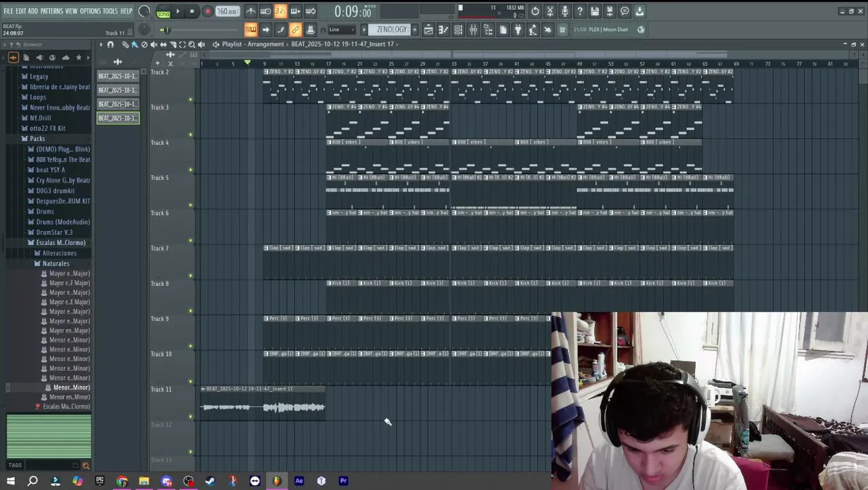The width and height of the screenshot is (868, 490).
Task: Open After Effects from taskbar
Action: click(x=299, y=481)
